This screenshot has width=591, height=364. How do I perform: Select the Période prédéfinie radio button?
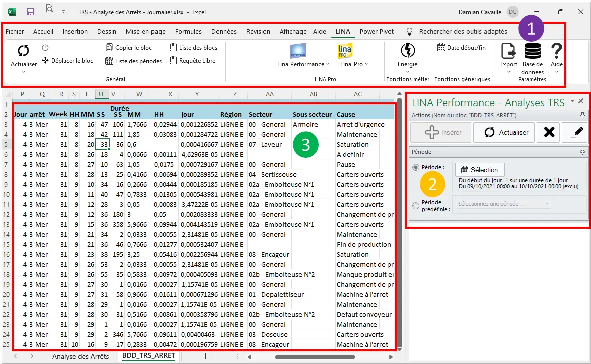[416, 206]
